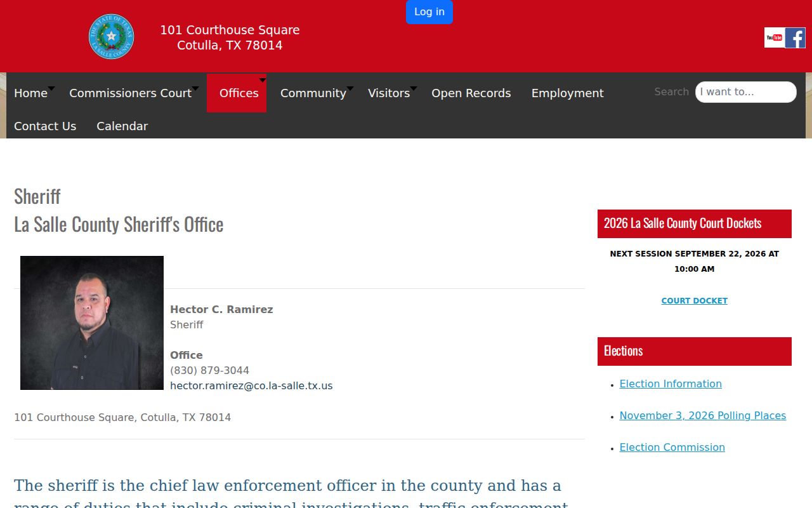The height and width of the screenshot is (508, 812).
Task: Open the Calendar page
Action: [122, 126]
